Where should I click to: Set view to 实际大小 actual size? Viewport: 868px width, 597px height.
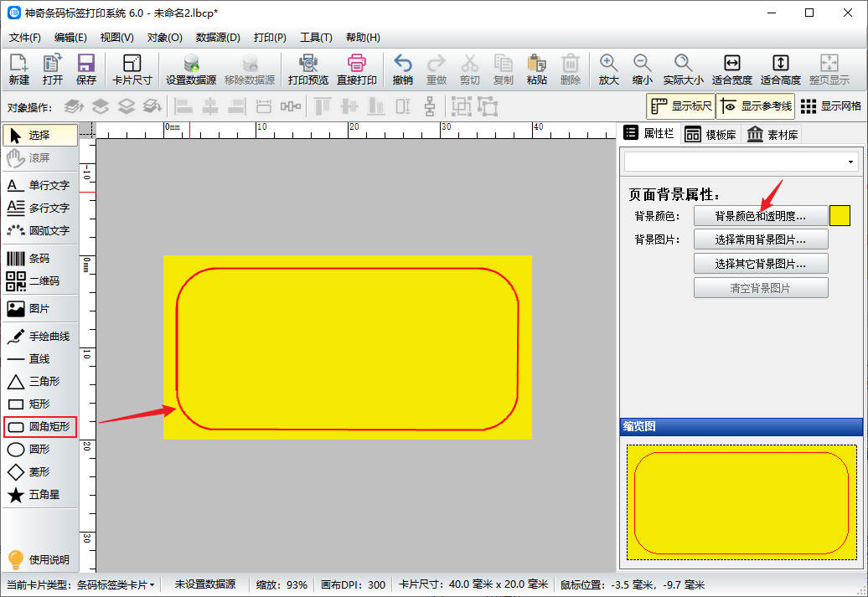(x=683, y=69)
